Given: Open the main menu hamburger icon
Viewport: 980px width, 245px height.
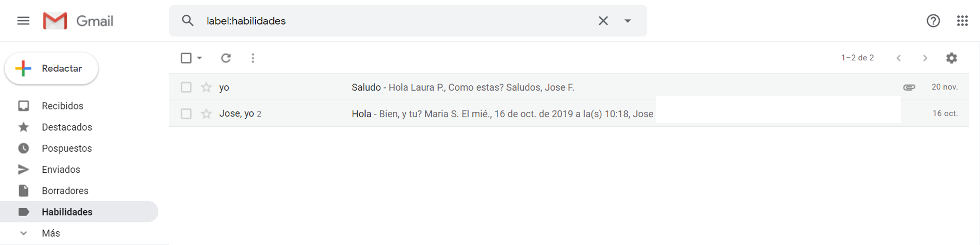Looking at the screenshot, I should pos(23,21).
